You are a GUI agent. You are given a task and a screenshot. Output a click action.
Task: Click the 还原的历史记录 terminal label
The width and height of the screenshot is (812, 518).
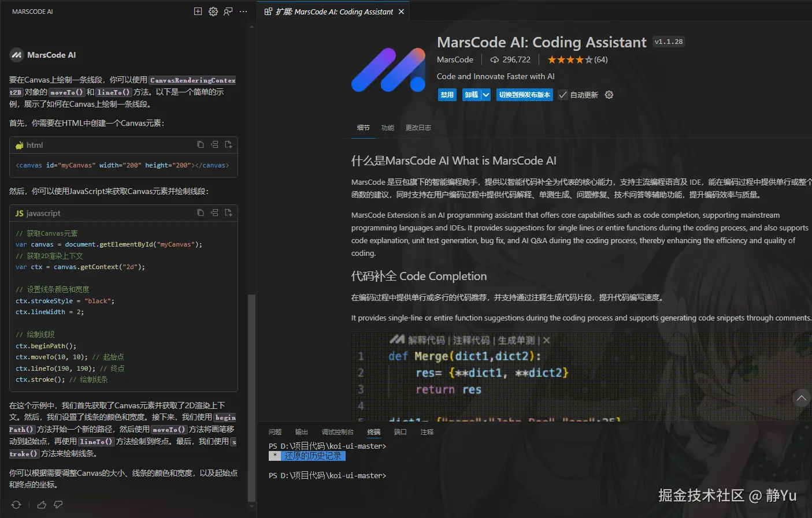point(313,456)
